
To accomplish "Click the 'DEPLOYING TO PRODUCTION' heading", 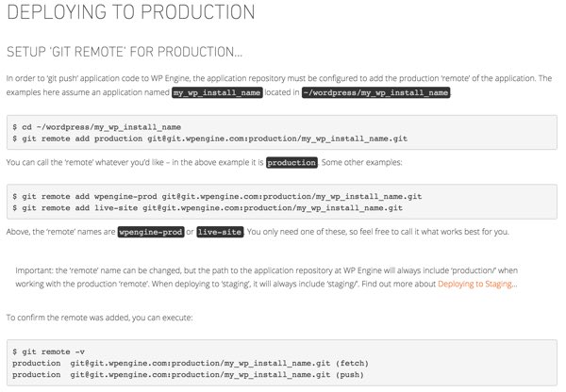I will [x=131, y=12].
